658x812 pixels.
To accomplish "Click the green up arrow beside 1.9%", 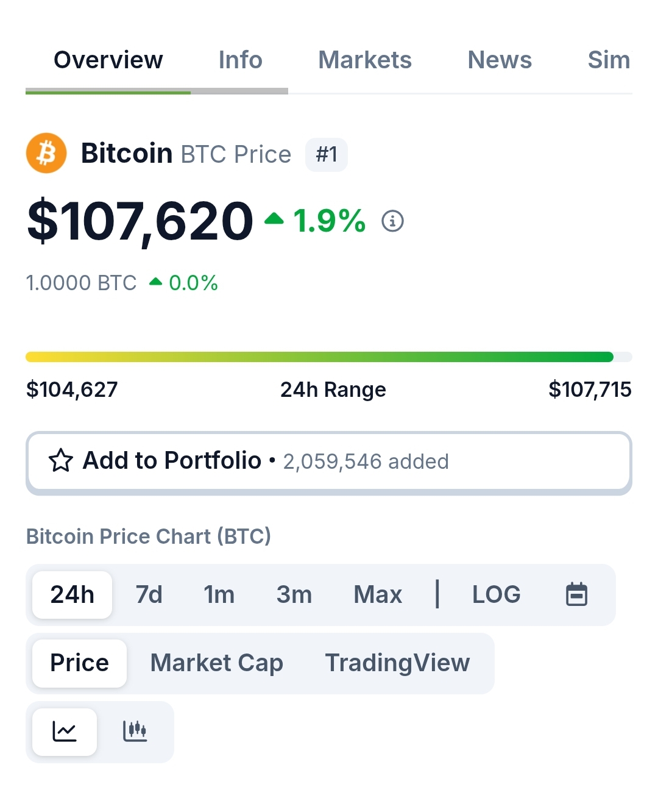I will (x=274, y=218).
